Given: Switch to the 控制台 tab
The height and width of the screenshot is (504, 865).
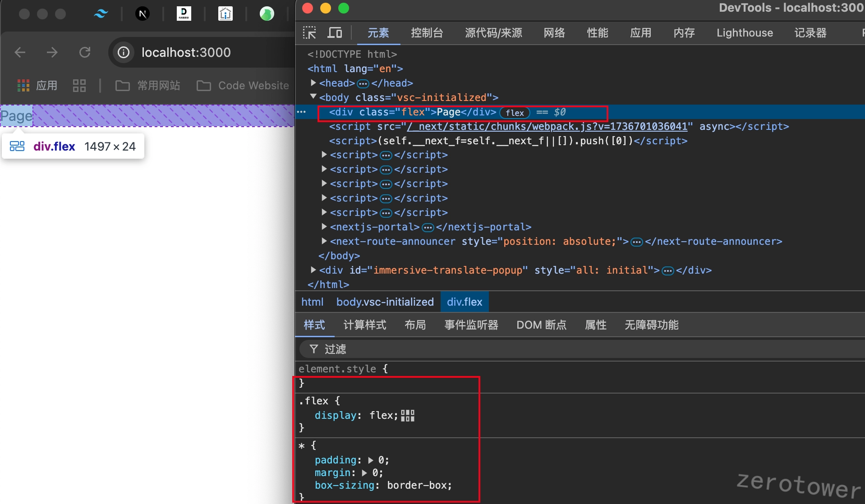Looking at the screenshot, I should 427,33.
